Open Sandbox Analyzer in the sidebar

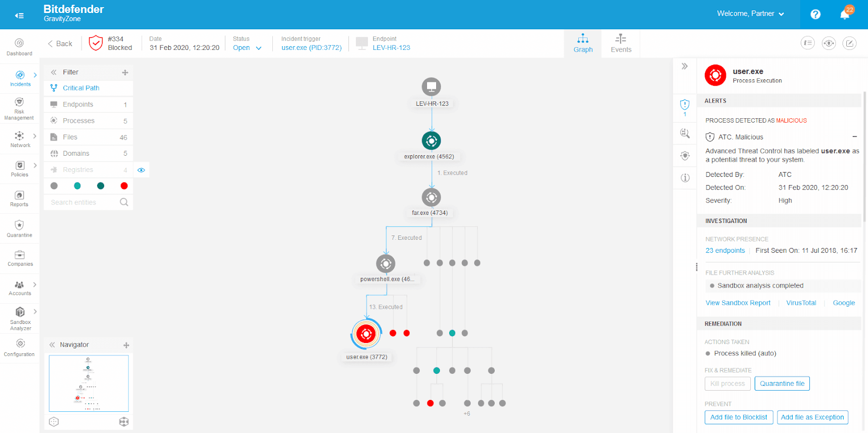point(20,319)
